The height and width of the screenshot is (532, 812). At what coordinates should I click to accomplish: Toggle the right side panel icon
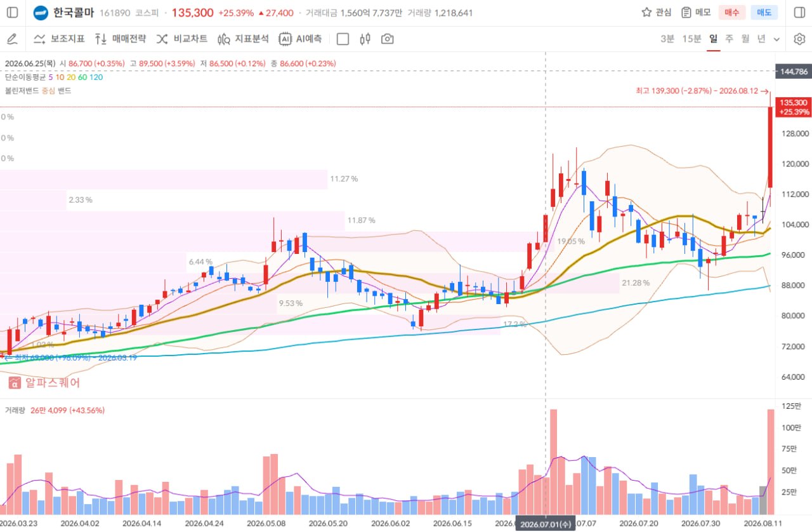click(x=799, y=13)
